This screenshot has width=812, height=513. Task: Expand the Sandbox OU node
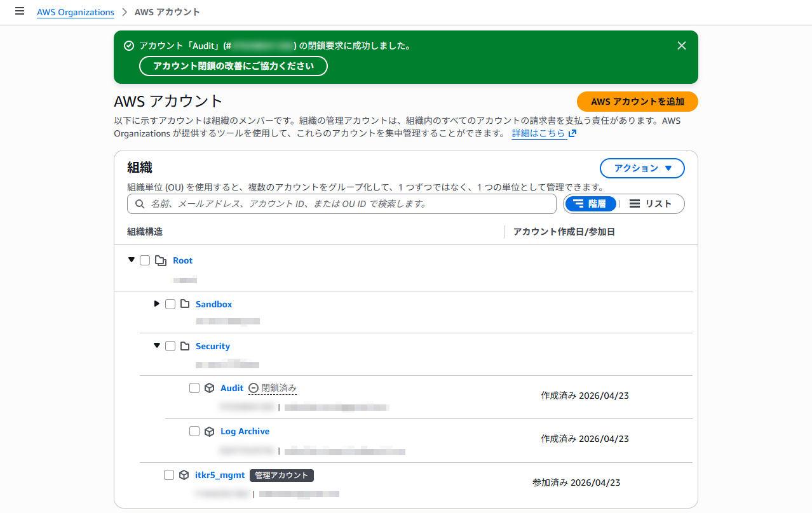pos(157,303)
